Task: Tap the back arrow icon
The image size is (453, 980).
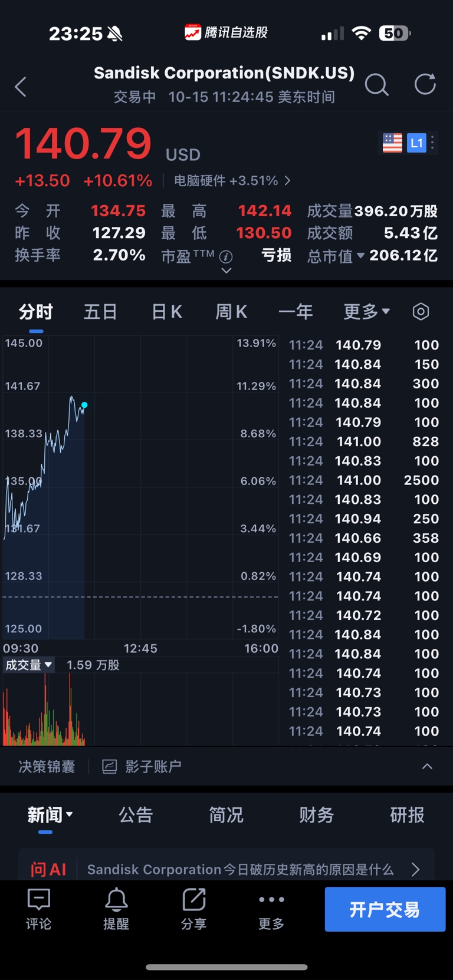Action: (21, 87)
